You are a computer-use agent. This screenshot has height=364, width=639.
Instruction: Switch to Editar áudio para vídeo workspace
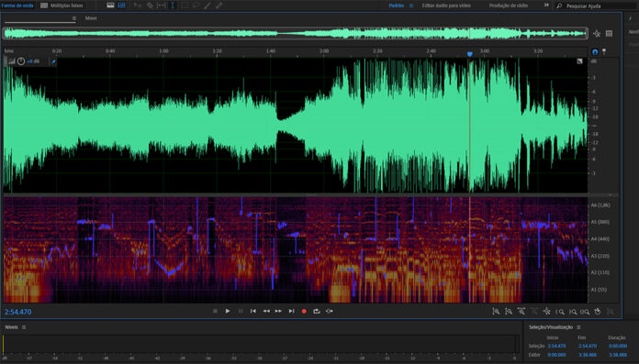(446, 6)
